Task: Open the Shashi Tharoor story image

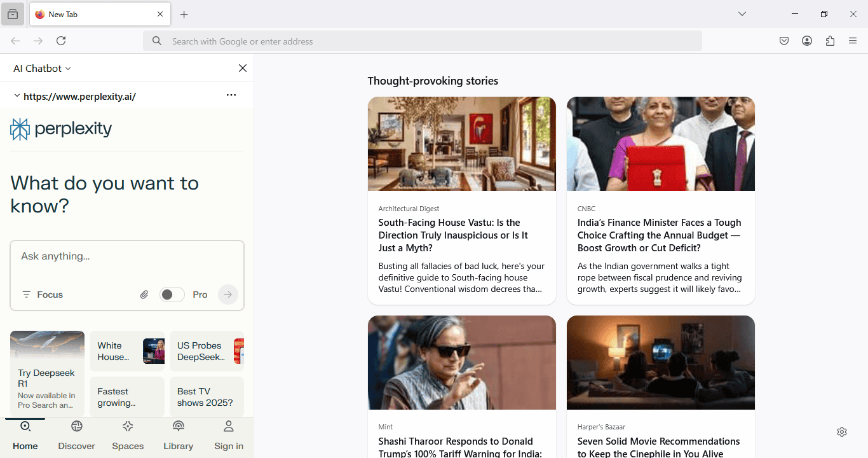Action: point(462,363)
